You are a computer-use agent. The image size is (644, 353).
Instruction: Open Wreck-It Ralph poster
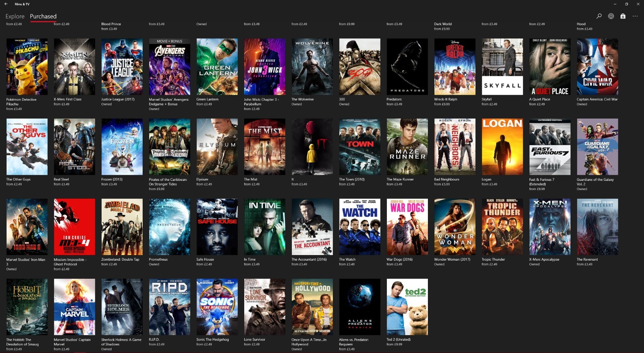(455, 67)
